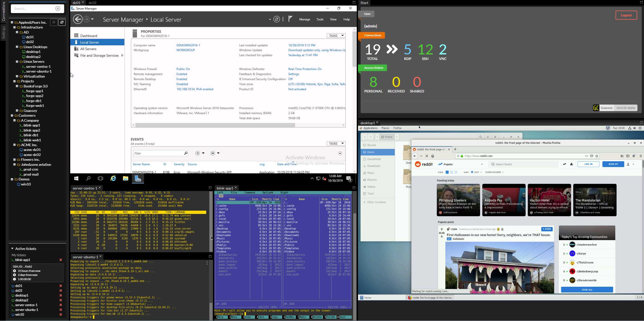Click the Logout button
Screen dimensions: 644x321
626,15
